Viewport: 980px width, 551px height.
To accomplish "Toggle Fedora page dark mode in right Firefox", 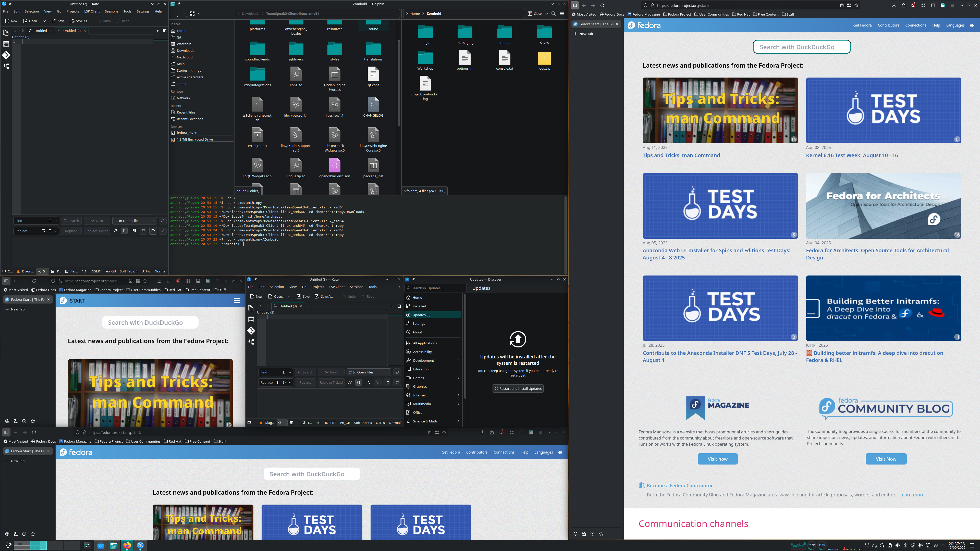I will (972, 25).
